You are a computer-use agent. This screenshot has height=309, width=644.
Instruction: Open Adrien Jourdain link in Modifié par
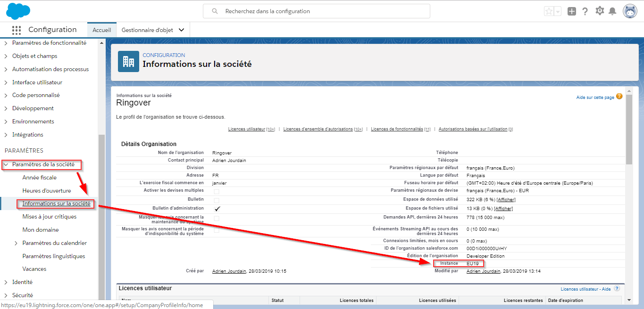(x=484, y=271)
